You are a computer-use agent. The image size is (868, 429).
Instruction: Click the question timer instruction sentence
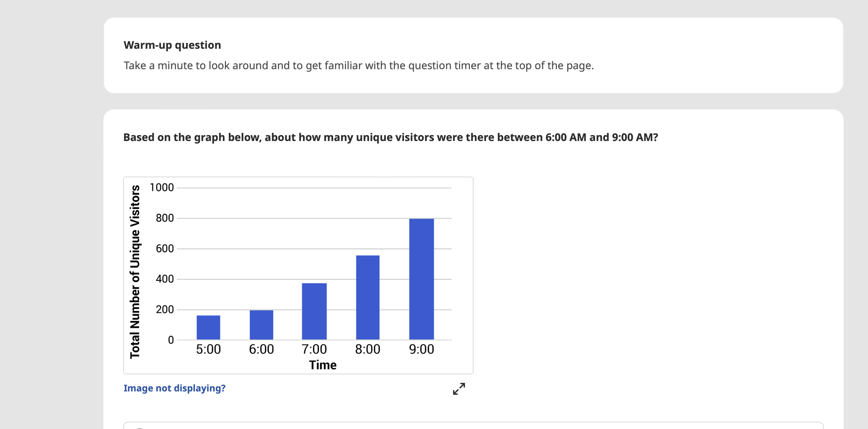(x=358, y=66)
